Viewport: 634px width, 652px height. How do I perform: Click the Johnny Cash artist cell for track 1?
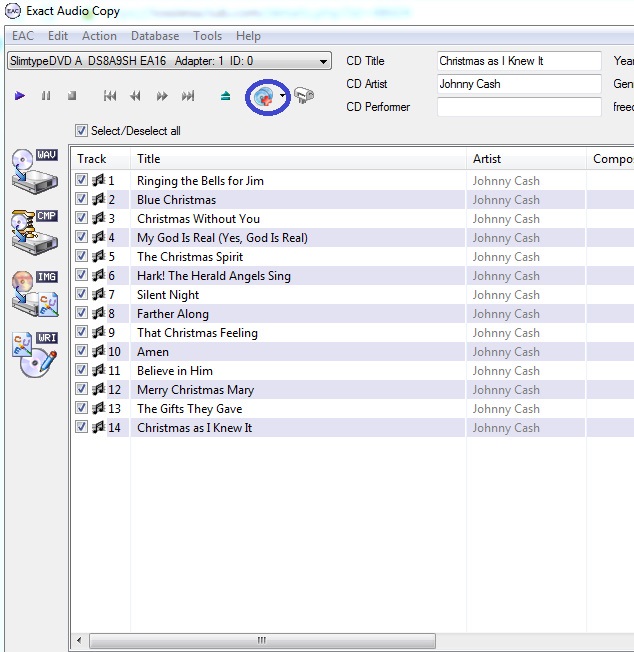pos(506,181)
